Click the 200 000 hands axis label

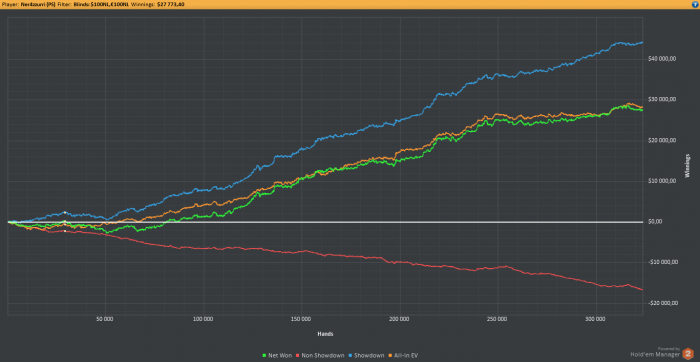(399, 320)
